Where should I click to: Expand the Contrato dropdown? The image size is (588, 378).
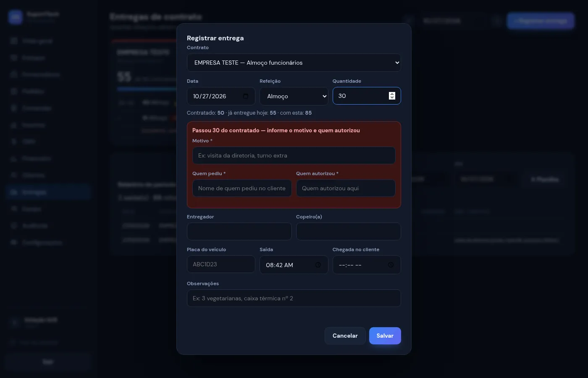[x=294, y=63]
